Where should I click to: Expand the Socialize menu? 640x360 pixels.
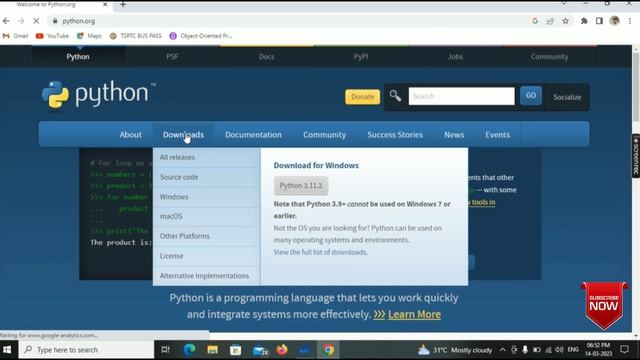pyautogui.click(x=567, y=97)
